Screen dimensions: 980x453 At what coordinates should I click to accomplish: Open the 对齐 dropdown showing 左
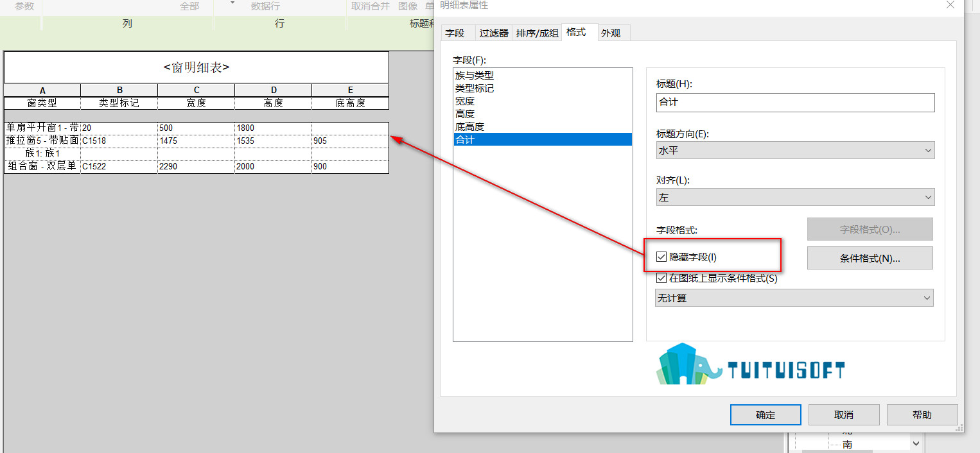click(x=795, y=198)
